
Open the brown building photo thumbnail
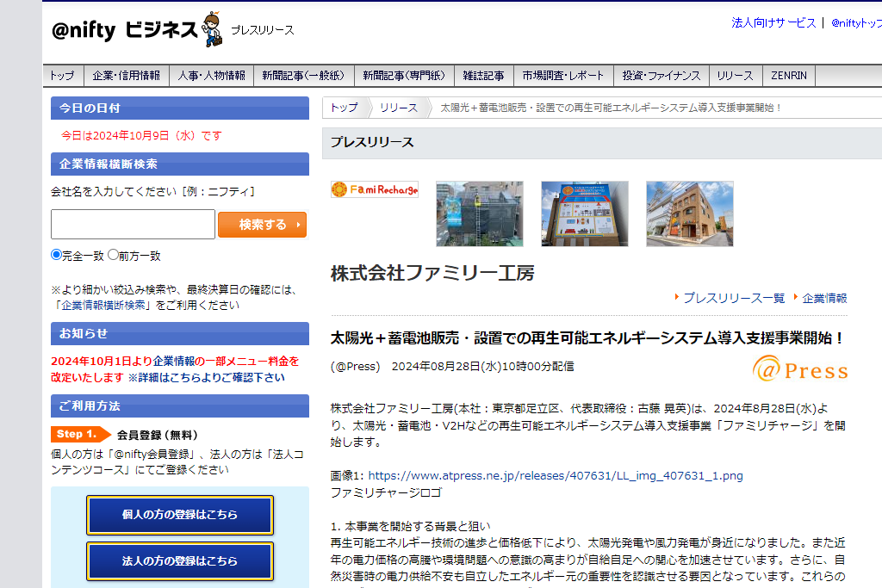[x=690, y=214]
